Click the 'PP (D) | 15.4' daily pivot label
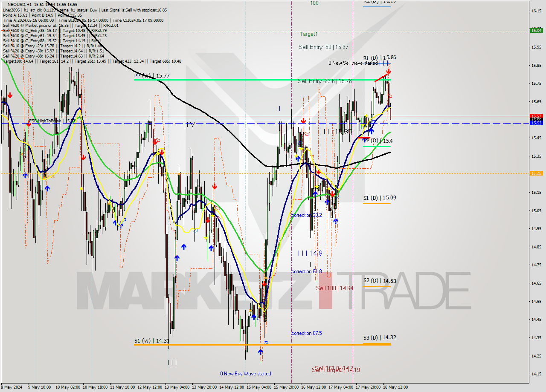The image size is (546, 392). 378,141
